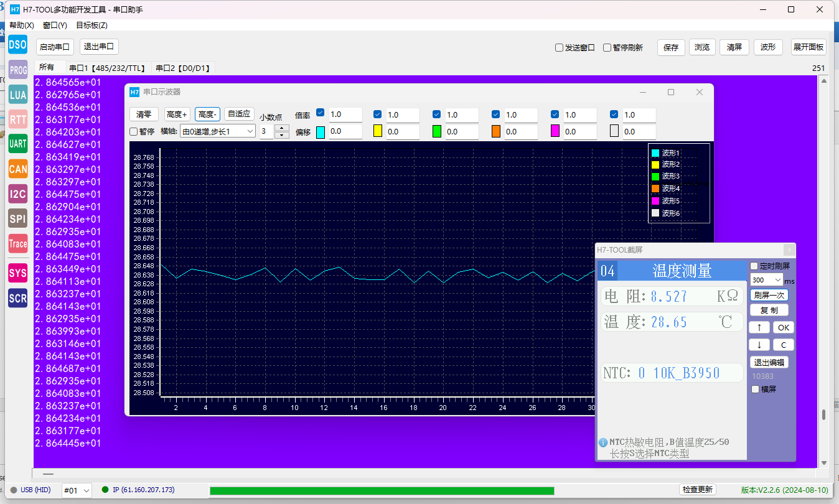This screenshot has width=839, height=504.
Task: Click the 浏览 button
Action: coord(702,47)
